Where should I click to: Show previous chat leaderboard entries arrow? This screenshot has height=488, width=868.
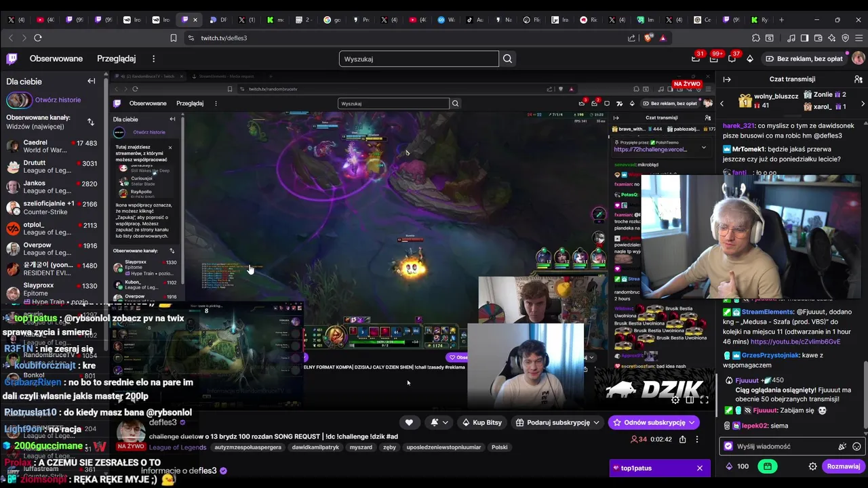click(722, 104)
